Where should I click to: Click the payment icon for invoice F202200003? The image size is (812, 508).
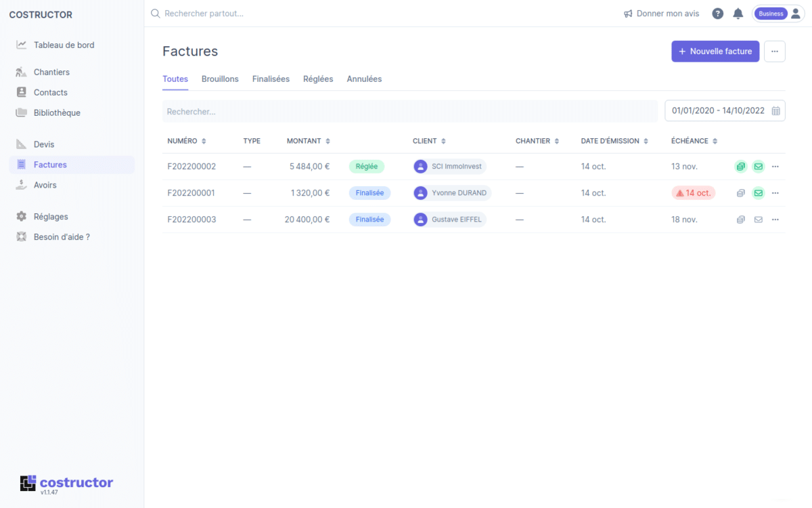pyautogui.click(x=741, y=219)
